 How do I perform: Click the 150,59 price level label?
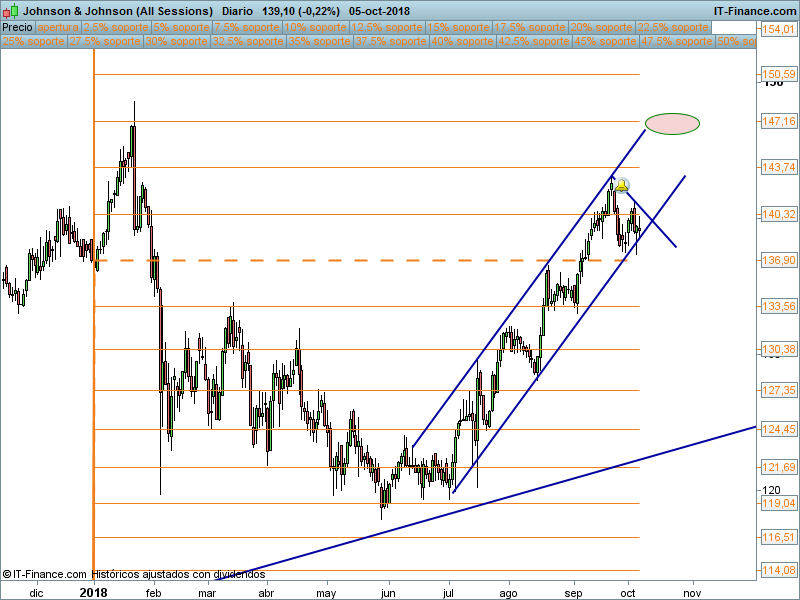[778, 74]
